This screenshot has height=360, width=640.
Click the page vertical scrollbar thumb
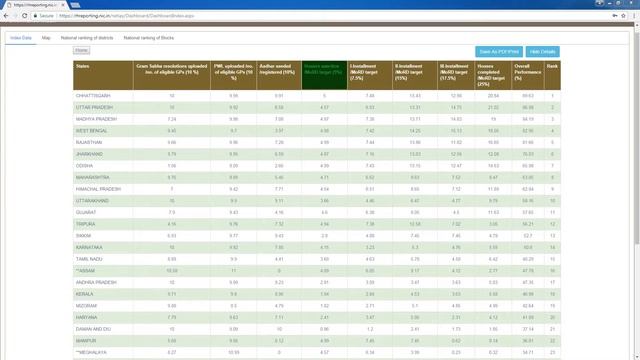coord(637,137)
